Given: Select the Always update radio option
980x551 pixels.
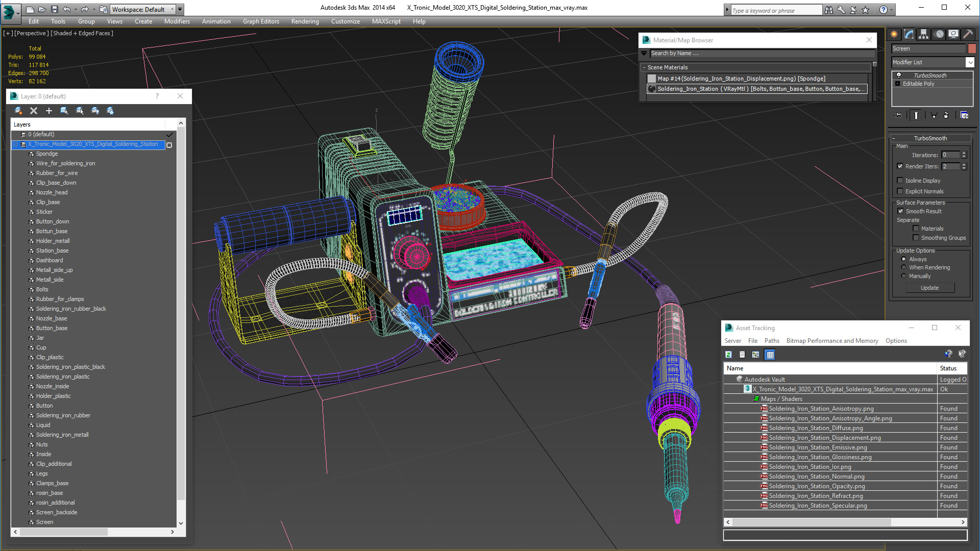Looking at the screenshot, I should point(904,259).
